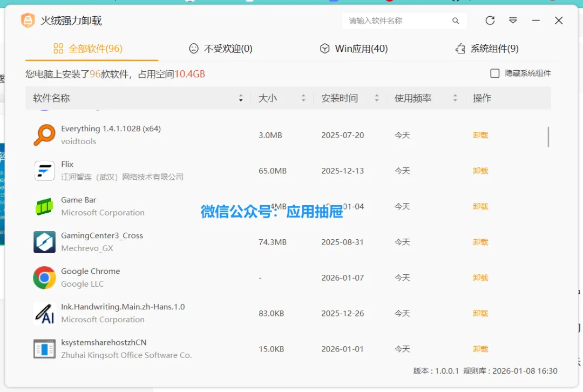This screenshot has height=392, width=583.
Task: Click the 2025-12-26 install date
Action: pos(342,314)
